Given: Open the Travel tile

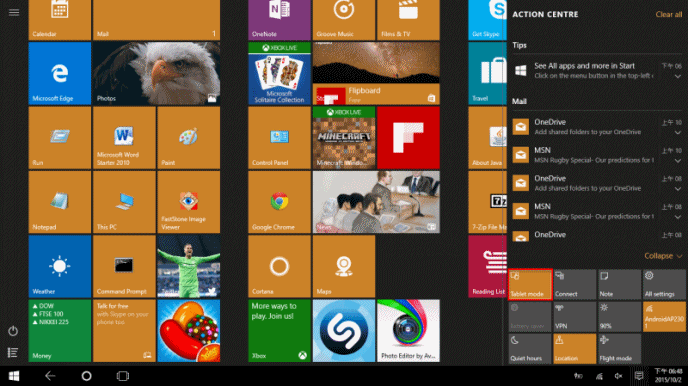Looking at the screenshot, I should pyautogui.click(x=487, y=73).
